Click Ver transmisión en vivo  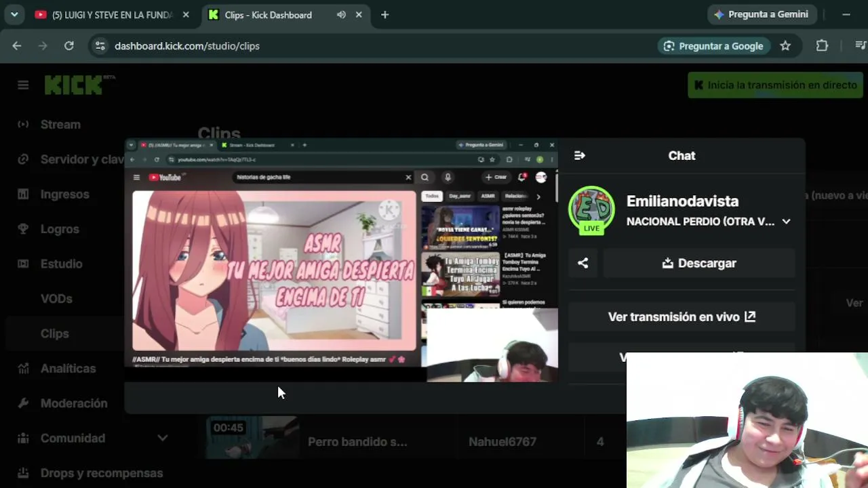tap(682, 317)
